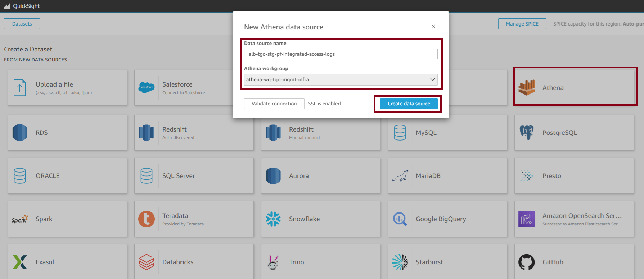Click the ORACLE card label

point(48,176)
